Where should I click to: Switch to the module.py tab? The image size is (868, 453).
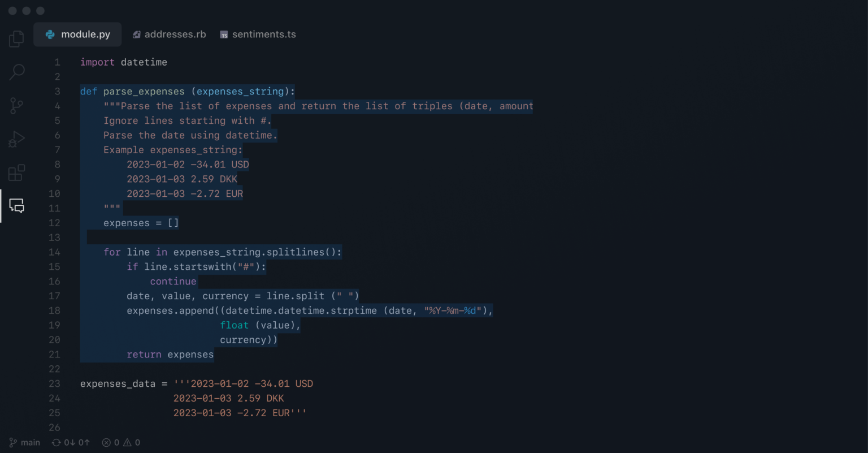[78, 34]
